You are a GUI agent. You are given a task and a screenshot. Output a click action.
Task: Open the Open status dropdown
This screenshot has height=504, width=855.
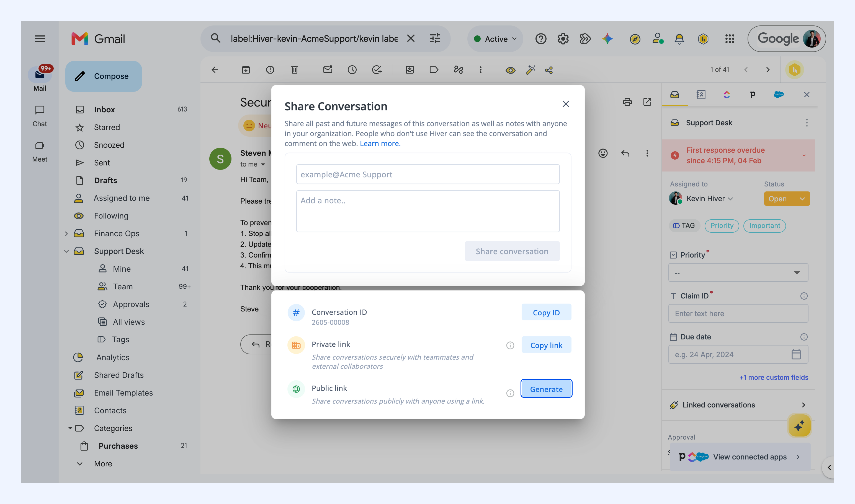pyautogui.click(x=787, y=199)
